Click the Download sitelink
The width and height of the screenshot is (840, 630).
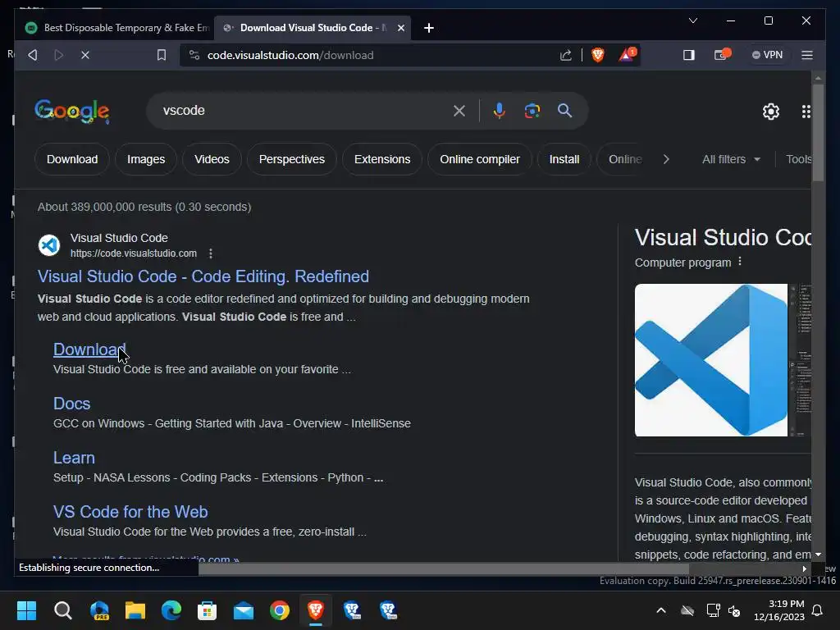click(x=89, y=349)
